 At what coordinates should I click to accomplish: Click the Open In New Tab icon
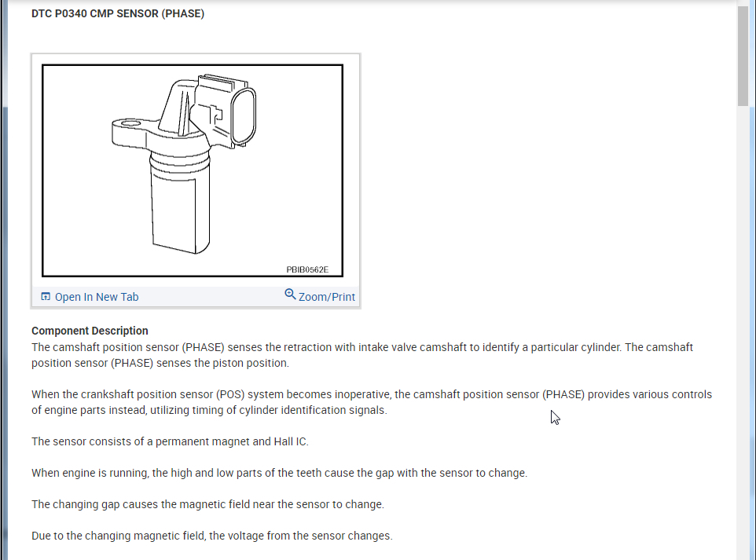coord(46,296)
